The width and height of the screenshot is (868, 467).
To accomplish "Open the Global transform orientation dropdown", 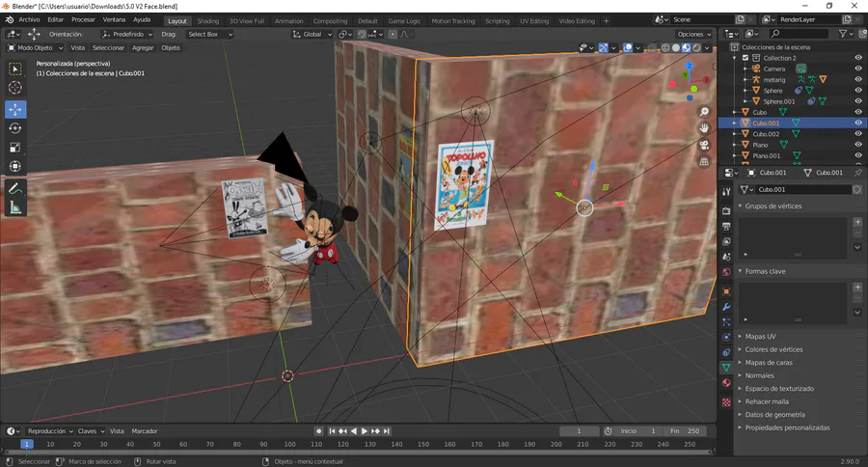I will click(x=312, y=35).
